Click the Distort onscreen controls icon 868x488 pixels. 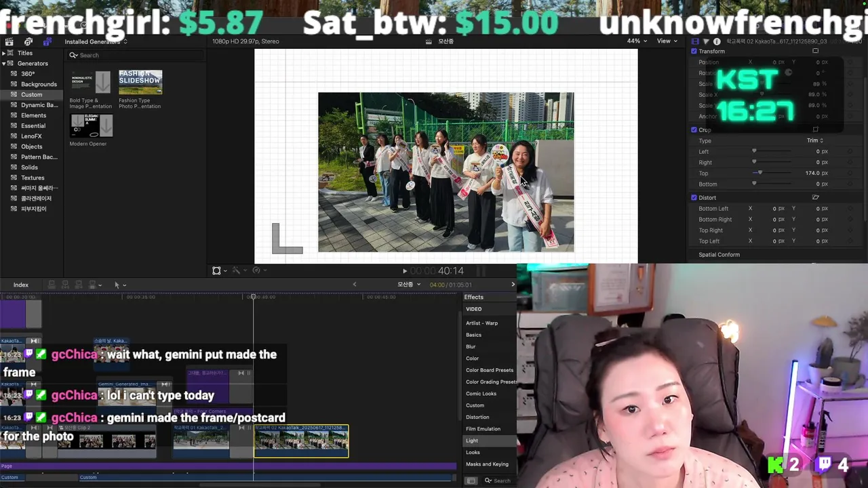(815, 197)
